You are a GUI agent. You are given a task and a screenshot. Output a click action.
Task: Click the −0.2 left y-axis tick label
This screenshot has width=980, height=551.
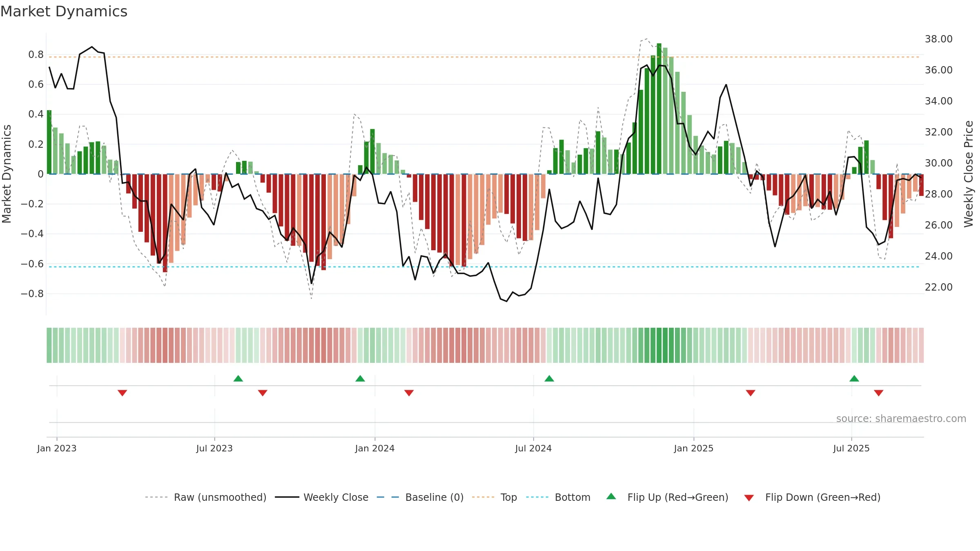point(32,204)
